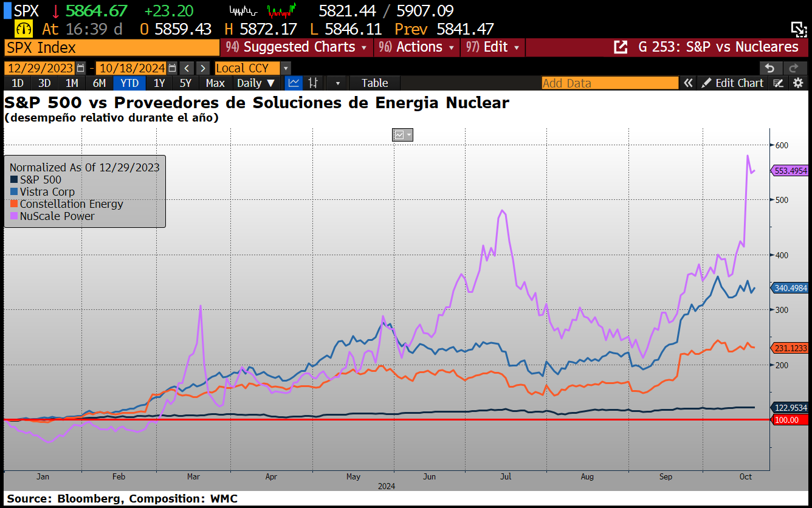Redo the last chart change
812x508 pixels.
pos(794,68)
